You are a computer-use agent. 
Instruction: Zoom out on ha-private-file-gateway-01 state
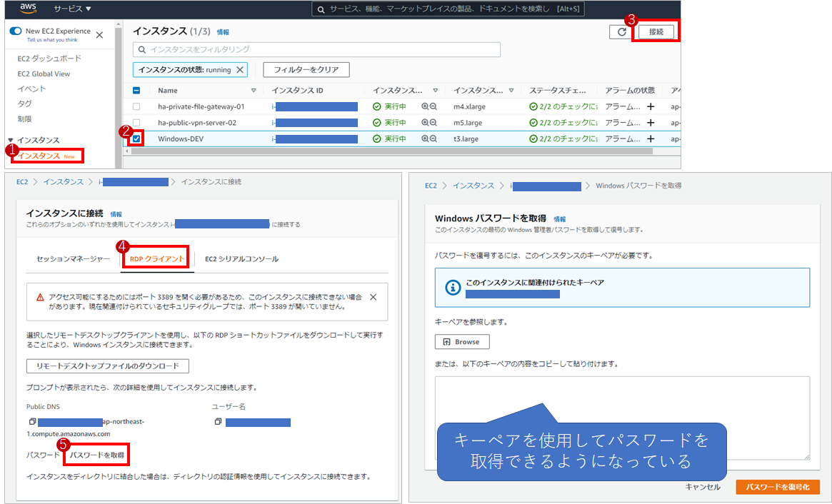(x=433, y=106)
